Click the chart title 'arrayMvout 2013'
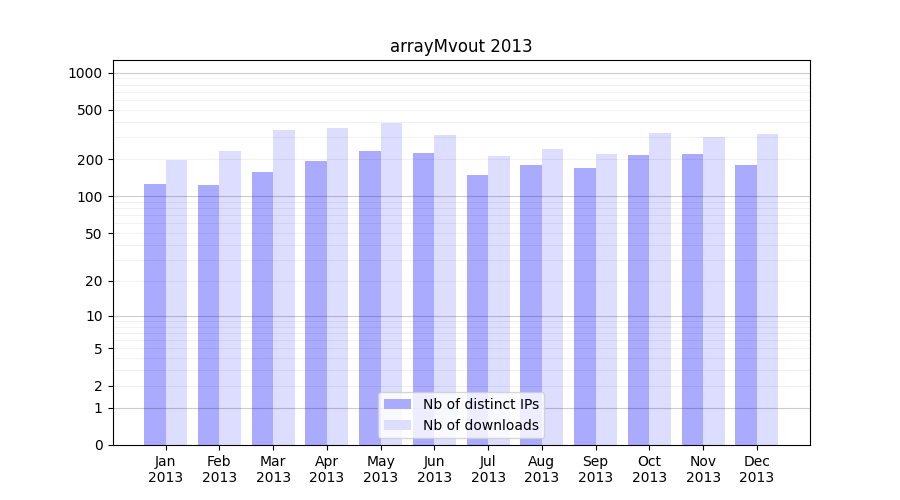This screenshot has width=900, height=500. point(461,46)
